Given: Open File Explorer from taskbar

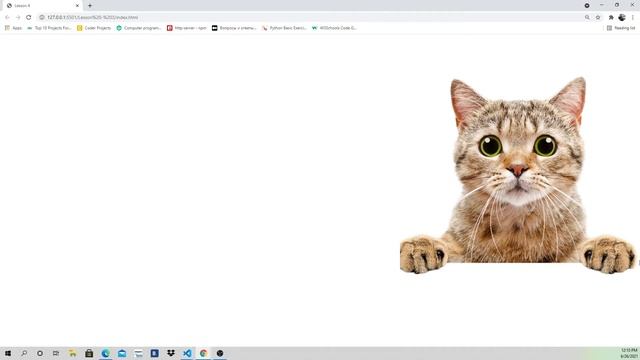Looking at the screenshot, I should [72, 353].
